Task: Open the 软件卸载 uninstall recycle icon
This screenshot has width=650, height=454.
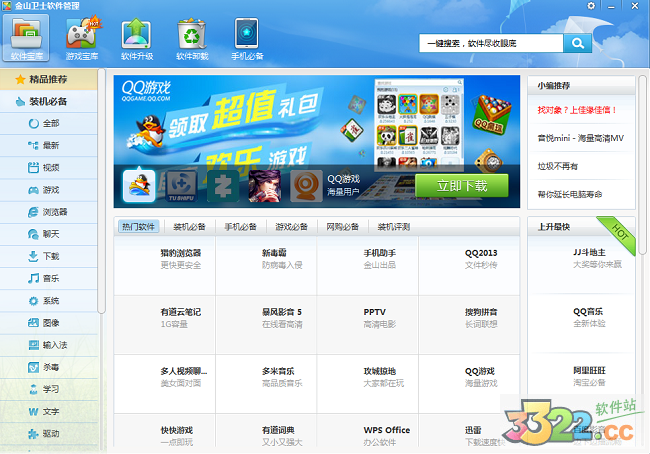Action: [x=192, y=38]
